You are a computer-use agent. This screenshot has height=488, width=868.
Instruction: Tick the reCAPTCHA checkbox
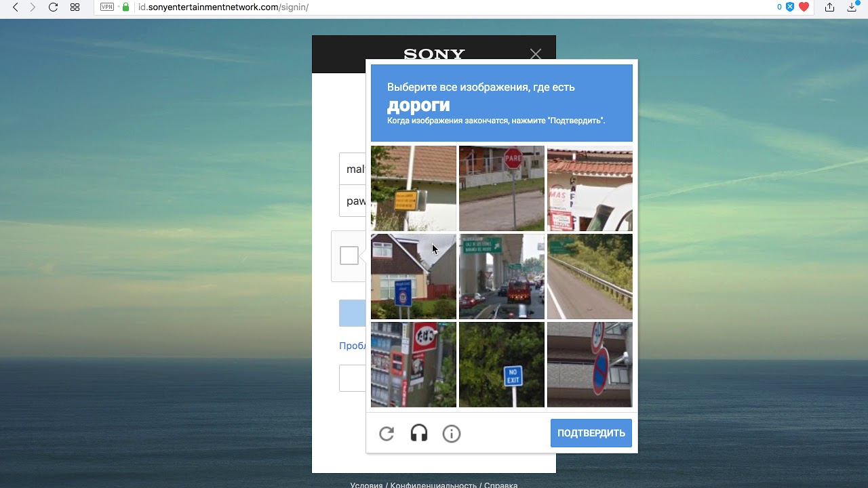pos(349,256)
